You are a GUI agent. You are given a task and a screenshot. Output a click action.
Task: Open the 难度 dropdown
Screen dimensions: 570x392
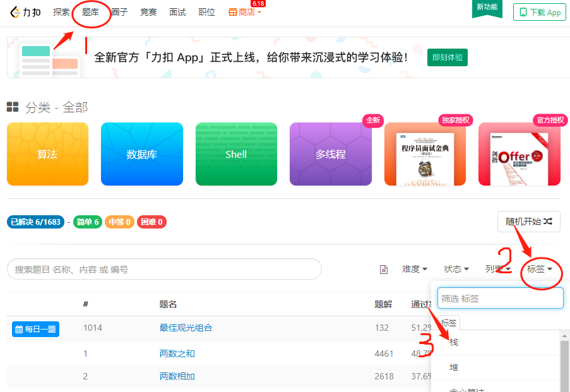(x=414, y=269)
